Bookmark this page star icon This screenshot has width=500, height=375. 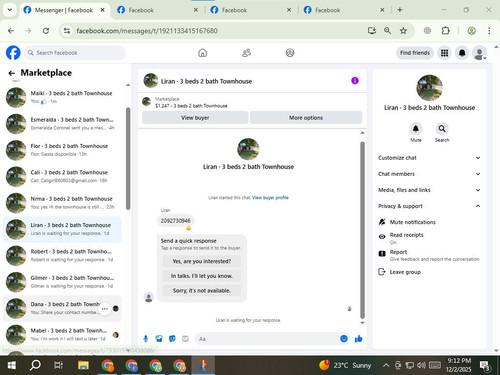pyautogui.click(x=403, y=31)
